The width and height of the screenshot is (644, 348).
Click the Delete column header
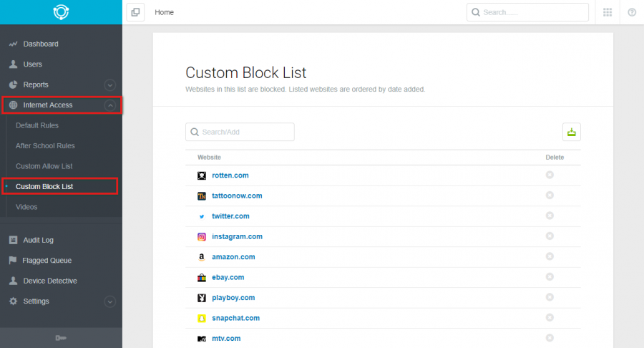coord(555,158)
